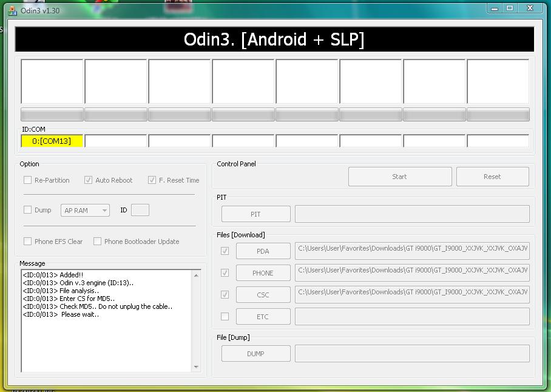Uncheck the CSC file checkbox
551x392 pixels.
pyautogui.click(x=225, y=294)
